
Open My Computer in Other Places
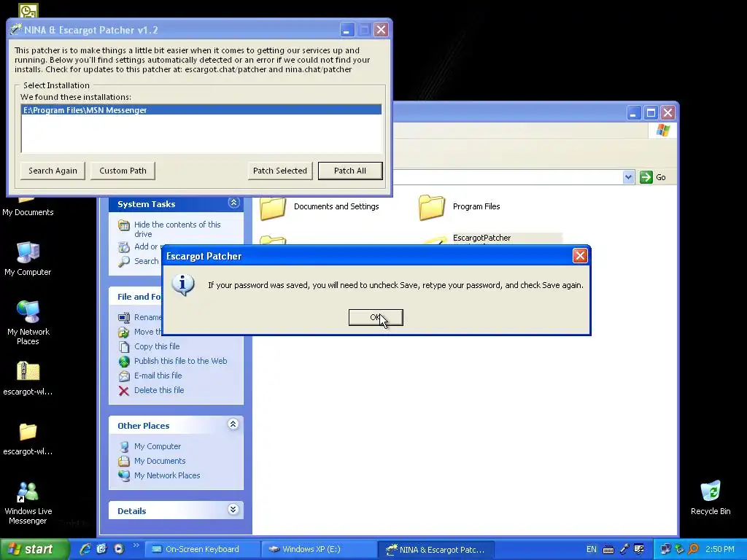click(158, 446)
